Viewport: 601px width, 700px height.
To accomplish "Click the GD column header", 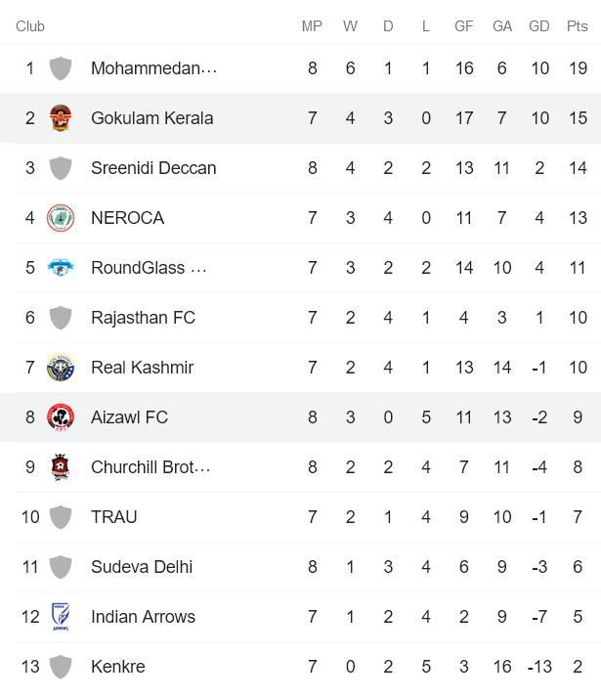I will [x=538, y=26].
